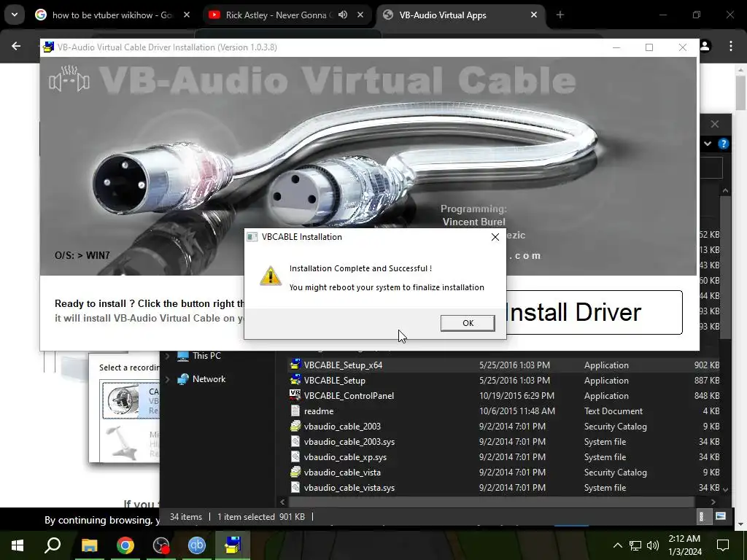747x560 pixels.
Task: Open the Chrome tab search dropdown
Action: (x=15, y=15)
